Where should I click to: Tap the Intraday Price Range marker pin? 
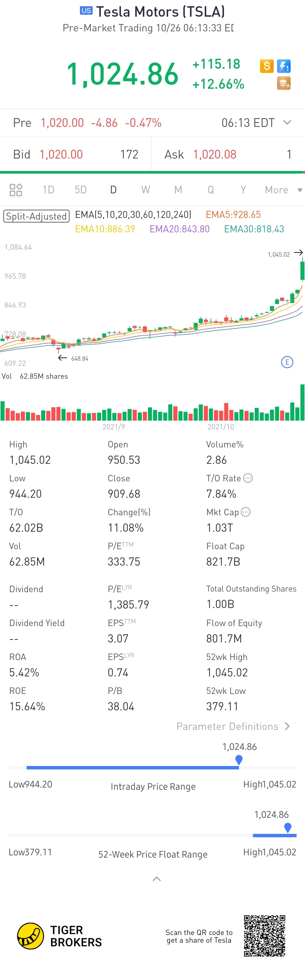click(239, 760)
